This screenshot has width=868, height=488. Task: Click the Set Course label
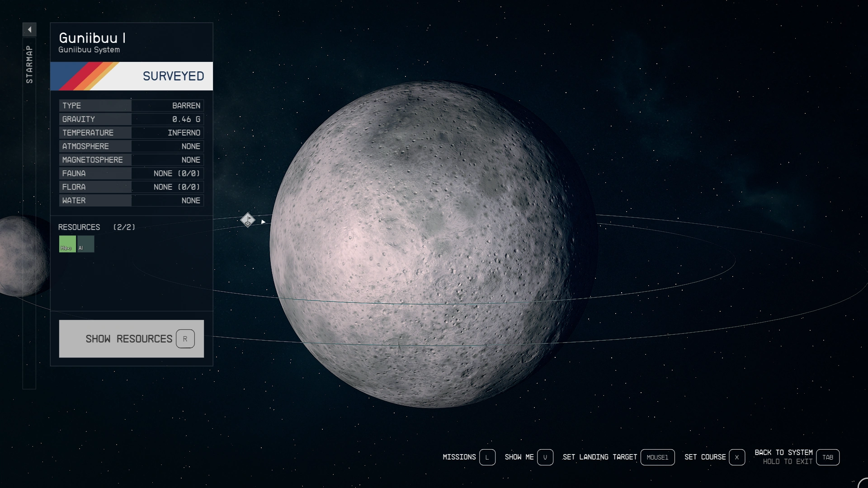click(x=705, y=457)
